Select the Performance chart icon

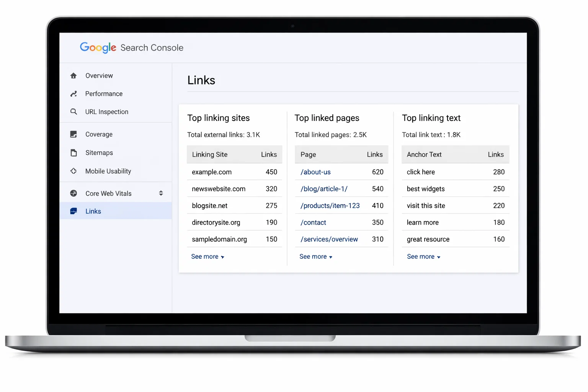pos(73,93)
